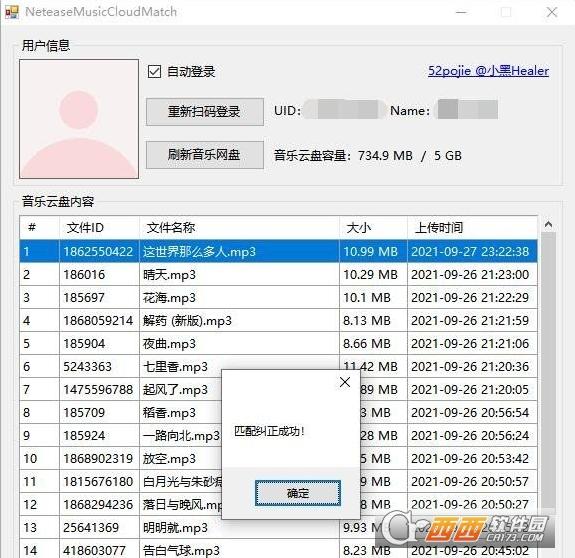Click the # column header

click(40, 228)
